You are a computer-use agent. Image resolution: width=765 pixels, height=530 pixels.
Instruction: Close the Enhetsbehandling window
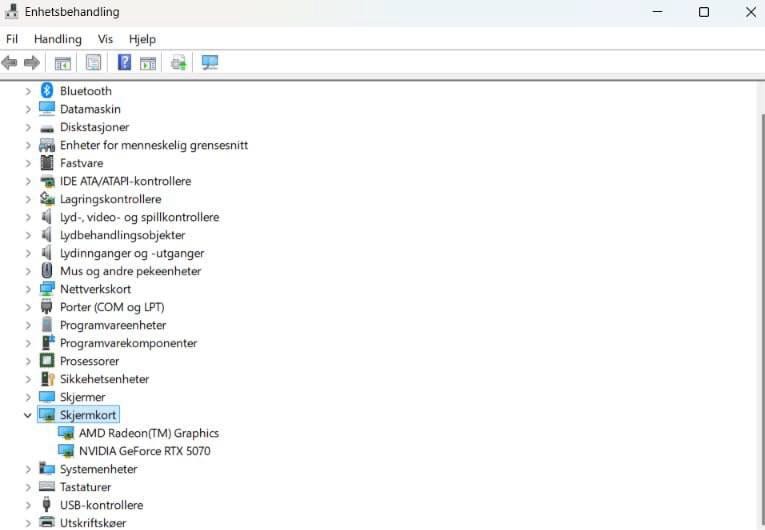click(751, 12)
